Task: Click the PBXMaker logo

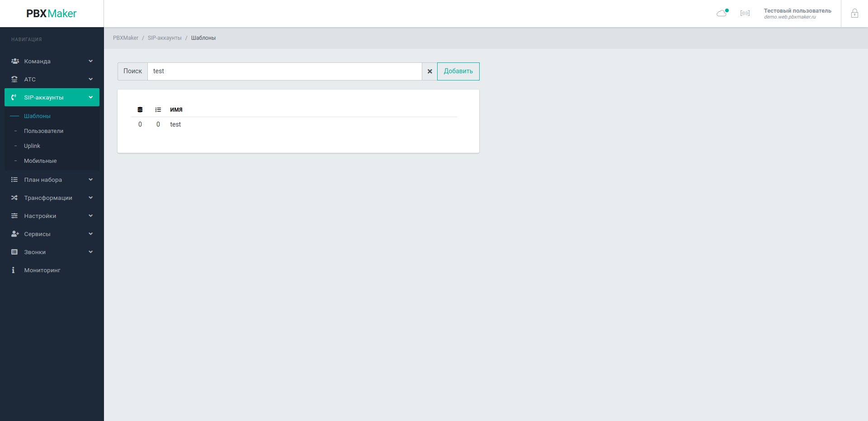Action: coord(52,14)
